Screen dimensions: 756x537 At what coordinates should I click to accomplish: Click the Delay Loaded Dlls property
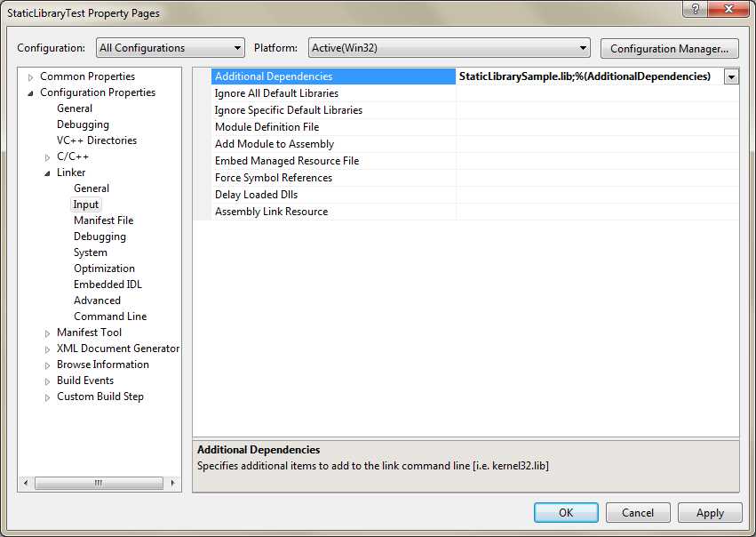[x=256, y=195]
